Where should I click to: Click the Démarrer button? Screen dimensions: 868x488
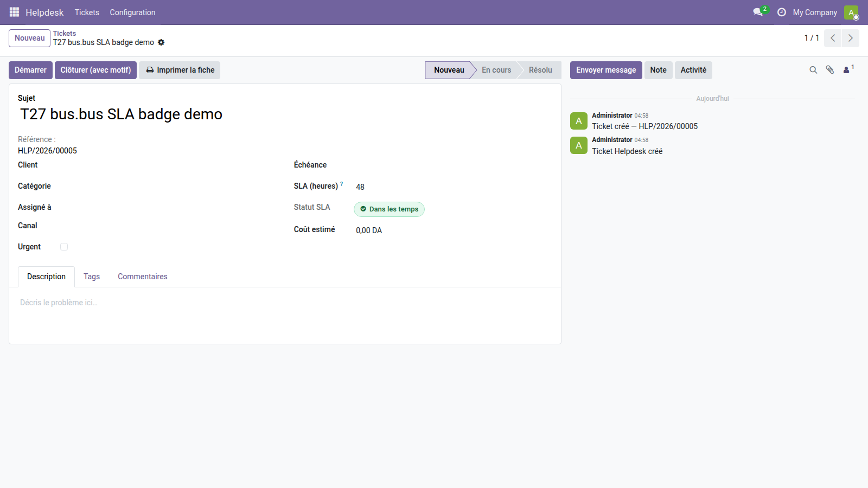pos(30,69)
